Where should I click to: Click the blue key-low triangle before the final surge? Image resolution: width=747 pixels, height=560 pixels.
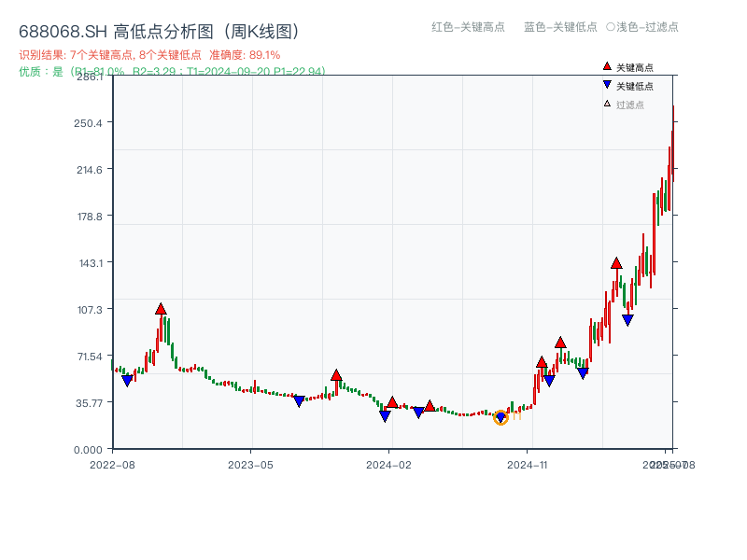point(627,318)
